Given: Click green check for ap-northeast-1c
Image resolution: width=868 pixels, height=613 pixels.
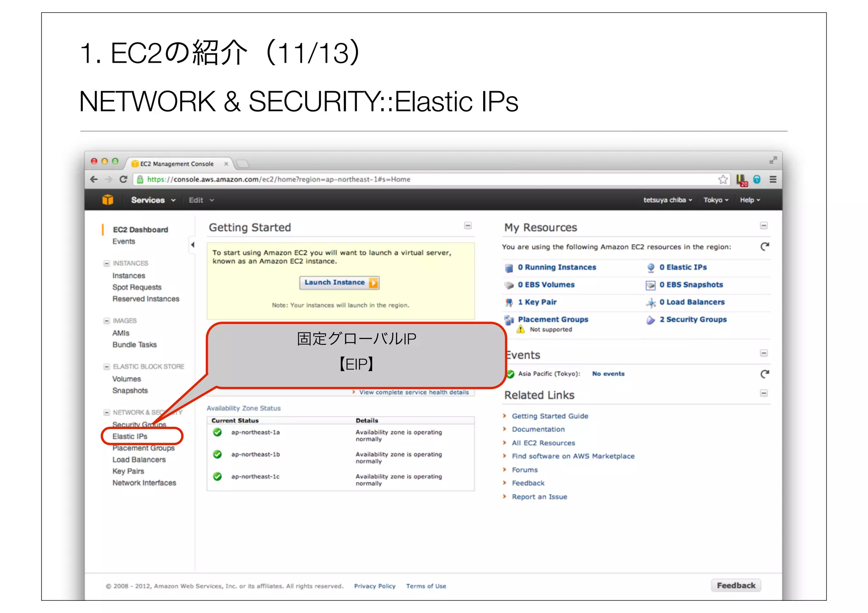Looking at the screenshot, I should [217, 476].
